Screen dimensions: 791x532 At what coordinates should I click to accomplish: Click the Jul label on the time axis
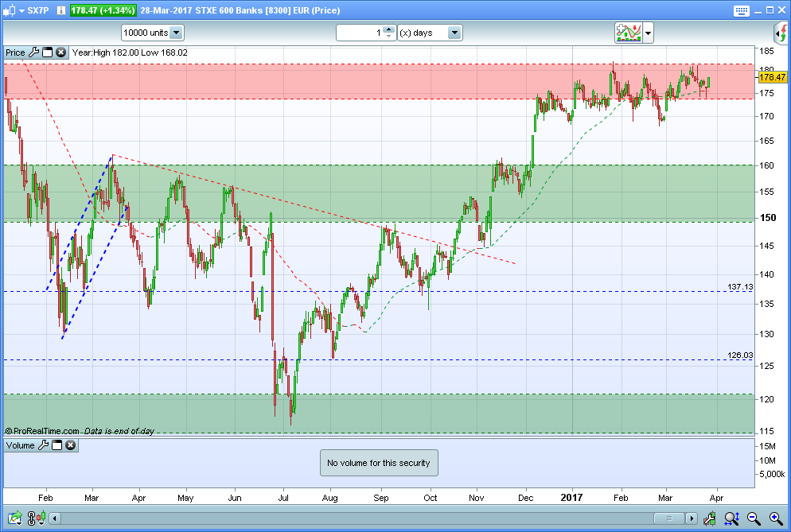click(x=283, y=499)
